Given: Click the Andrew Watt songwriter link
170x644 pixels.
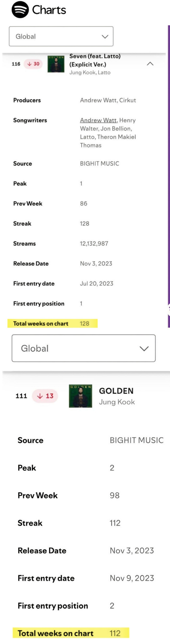Looking at the screenshot, I should (x=98, y=120).
